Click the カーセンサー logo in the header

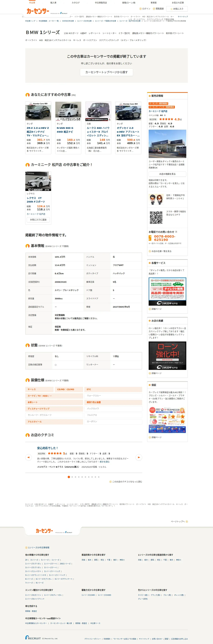38,11
